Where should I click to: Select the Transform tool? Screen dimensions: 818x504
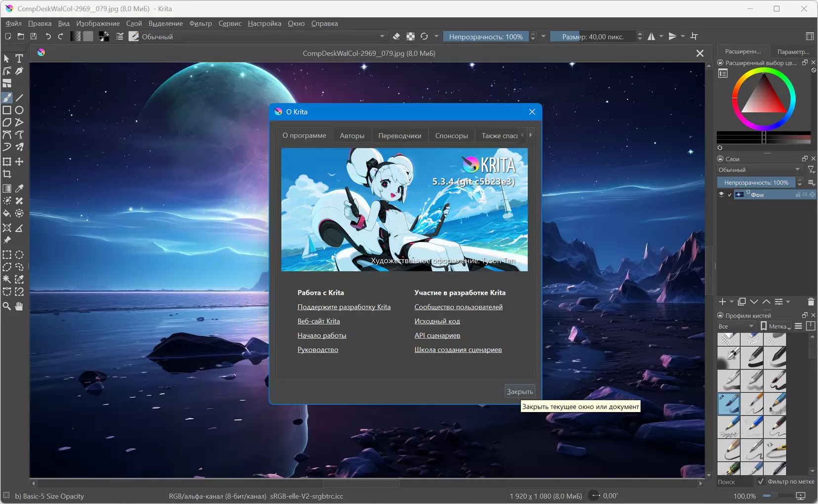(7, 162)
